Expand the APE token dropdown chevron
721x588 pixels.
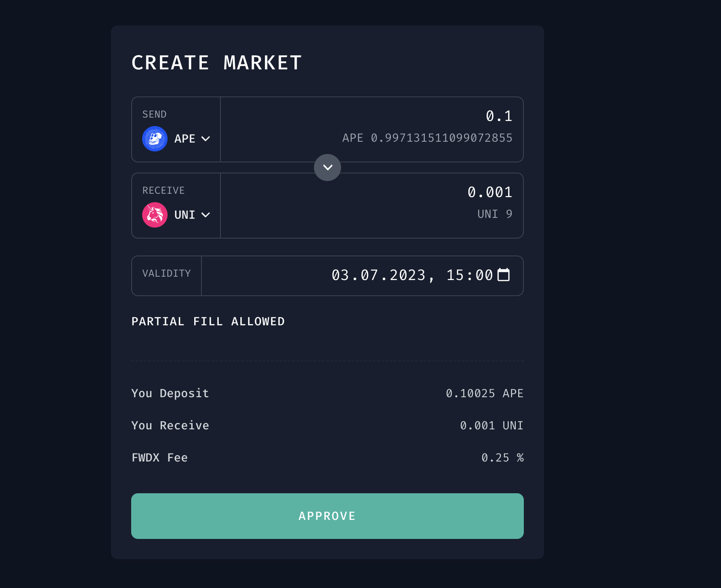pos(206,139)
